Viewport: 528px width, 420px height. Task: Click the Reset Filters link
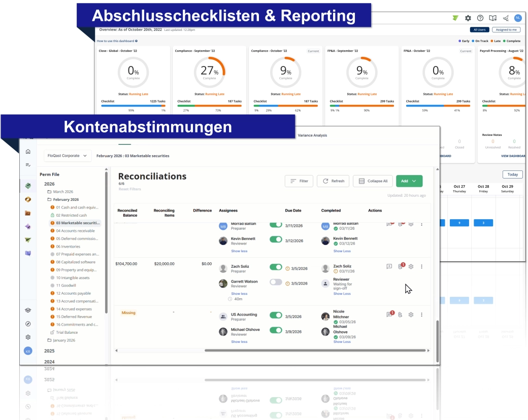(129, 189)
